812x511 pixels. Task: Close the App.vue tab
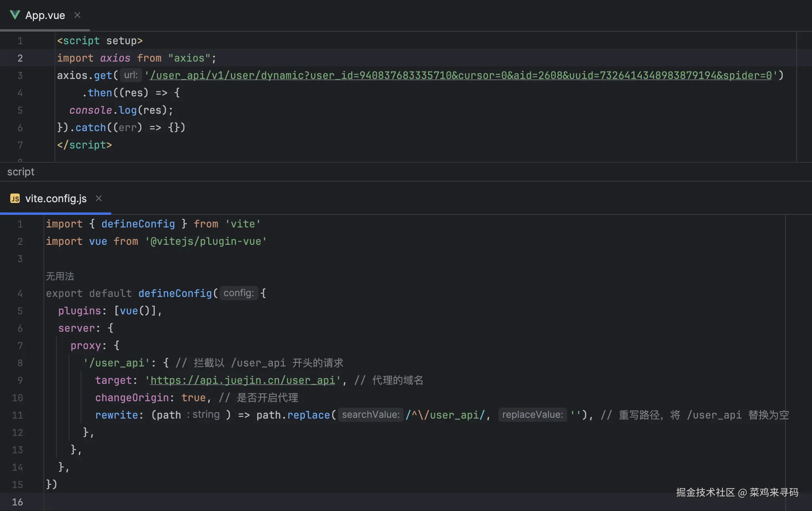[77, 15]
